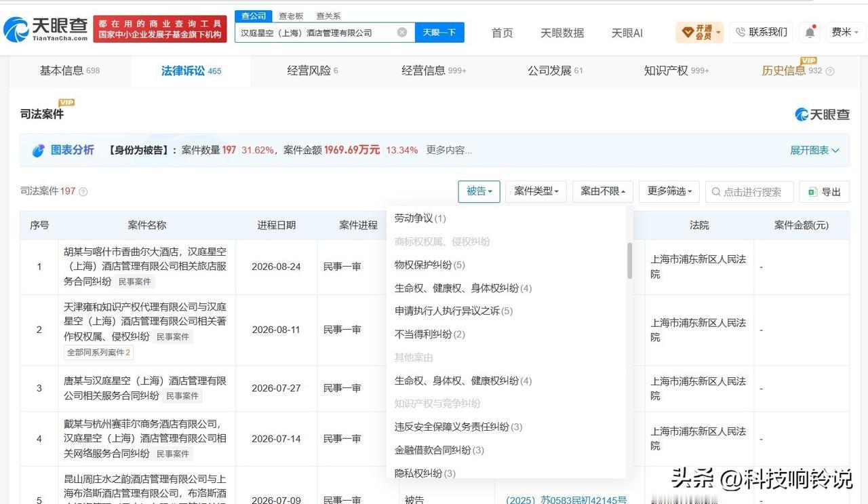Click the date cell 2026-08-24
This screenshot has width=868, height=504.
tap(276, 267)
